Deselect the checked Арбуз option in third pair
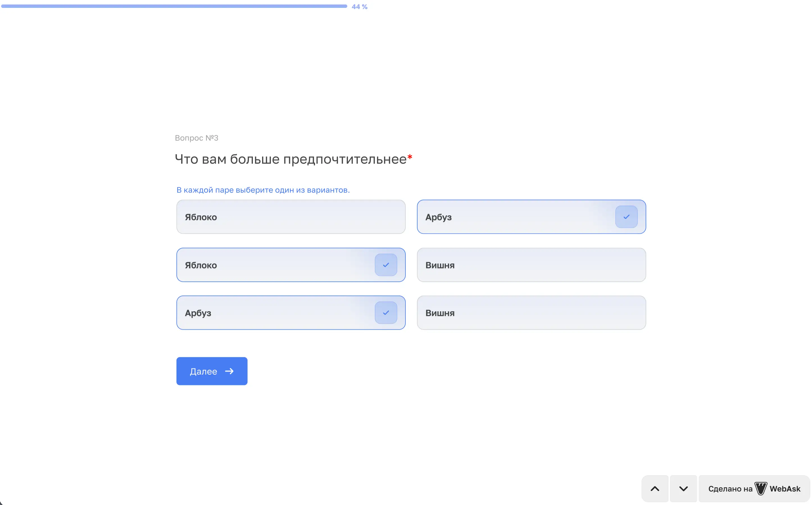This screenshot has height=505, width=812. pos(290,313)
